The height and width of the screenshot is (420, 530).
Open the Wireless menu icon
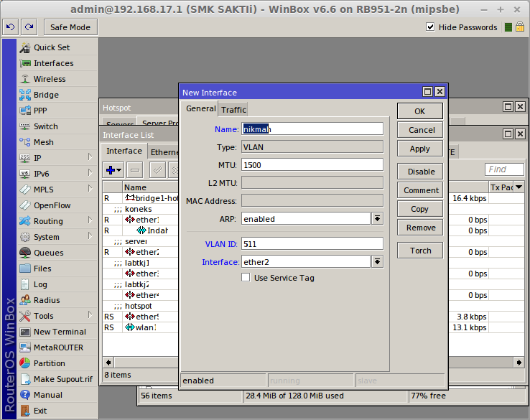point(25,79)
